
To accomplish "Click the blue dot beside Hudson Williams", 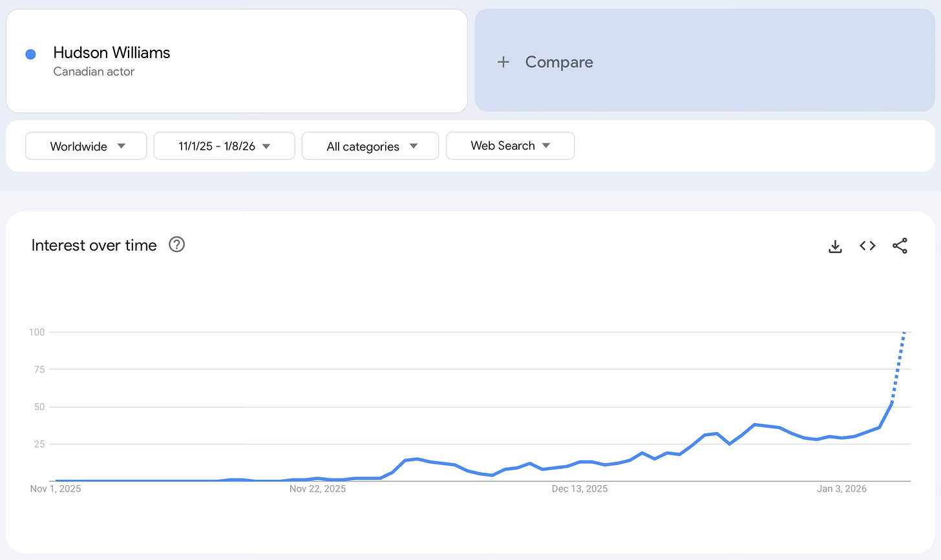I will pyautogui.click(x=30, y=54).
